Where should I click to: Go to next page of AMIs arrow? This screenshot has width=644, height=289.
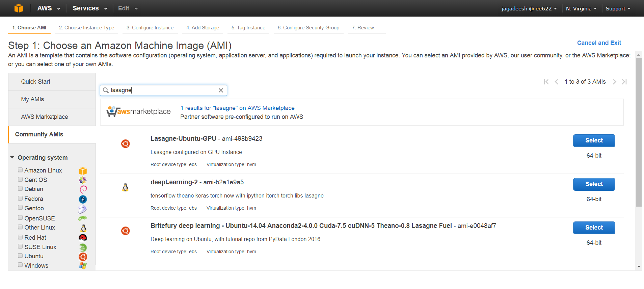point(615,82)
